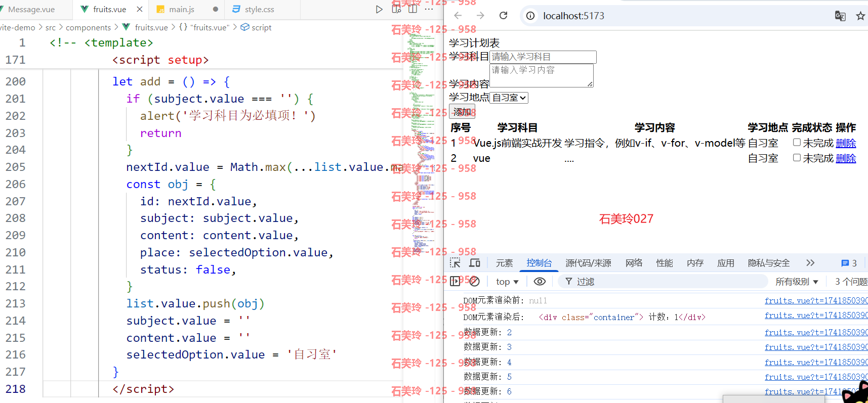
Task: Open the 所有级别 log level dropdown
Action: click(797, 282)
